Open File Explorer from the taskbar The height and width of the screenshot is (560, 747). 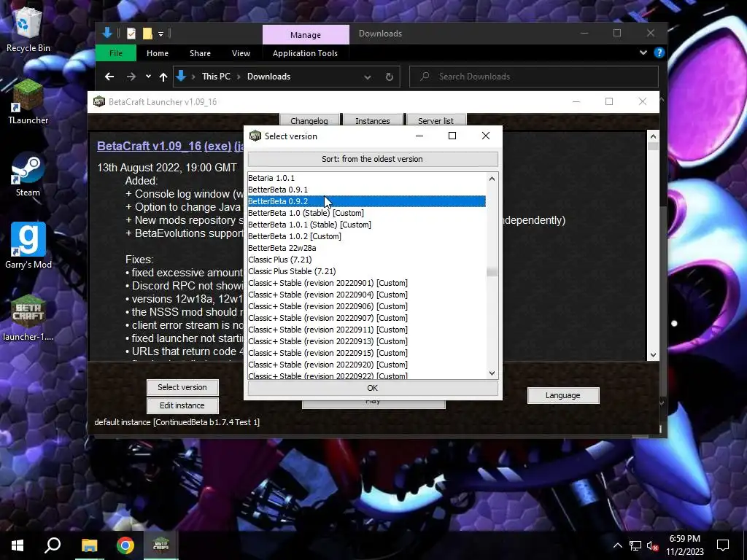click(89, 545)
